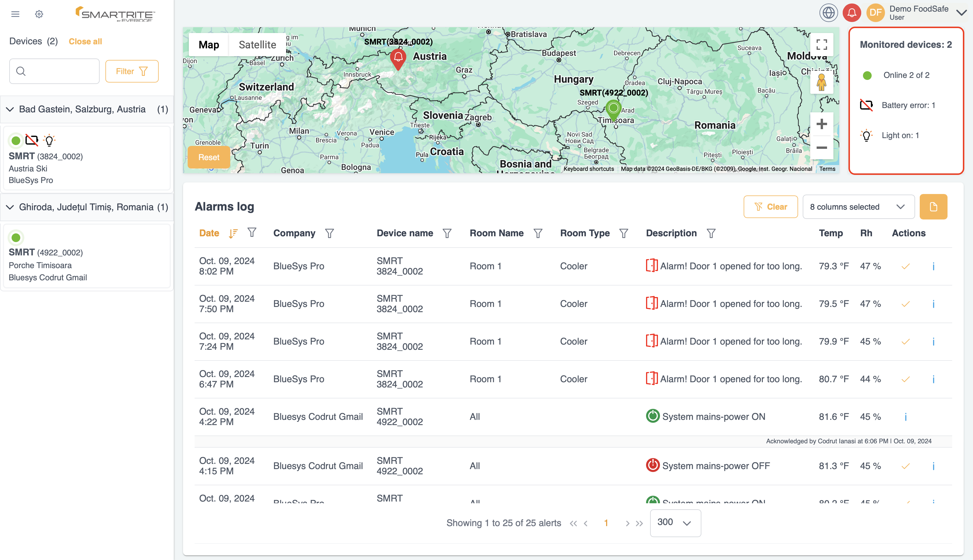Viewport: 973px width, 560px height.
Task: Open the hamburger menu icon
Action: [15, 14]
